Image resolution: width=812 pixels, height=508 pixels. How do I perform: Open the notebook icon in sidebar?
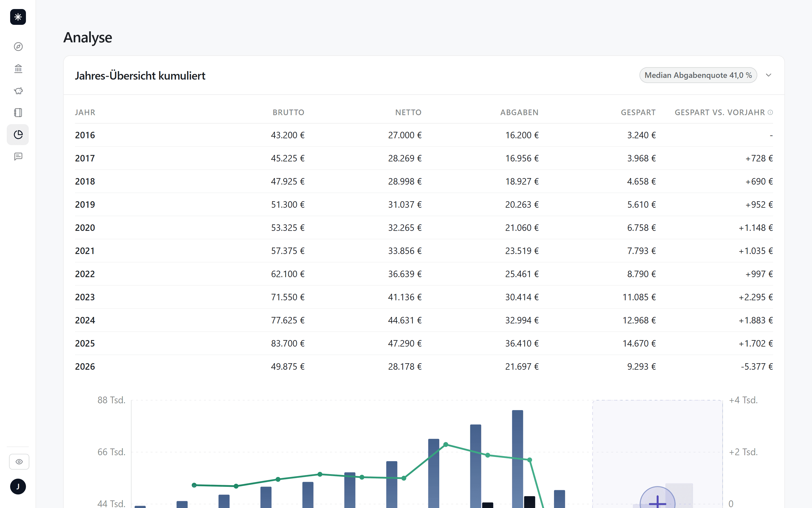click(18, 113)
